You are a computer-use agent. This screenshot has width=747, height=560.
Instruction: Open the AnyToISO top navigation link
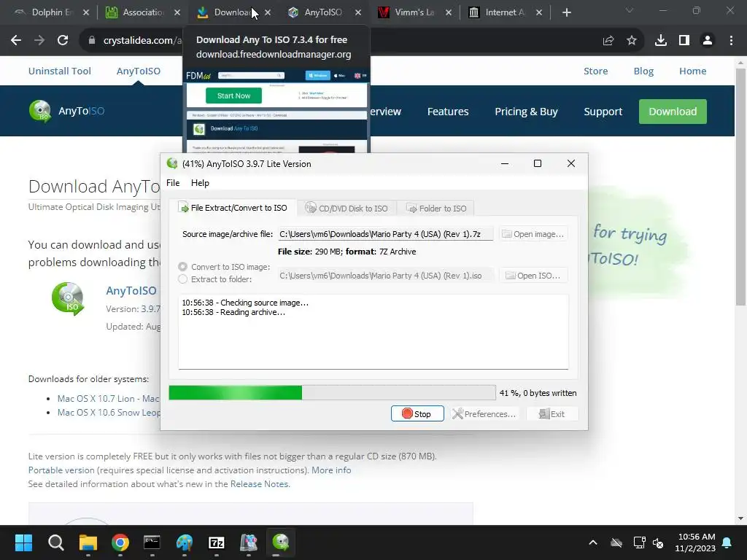(x=139, y=71)
